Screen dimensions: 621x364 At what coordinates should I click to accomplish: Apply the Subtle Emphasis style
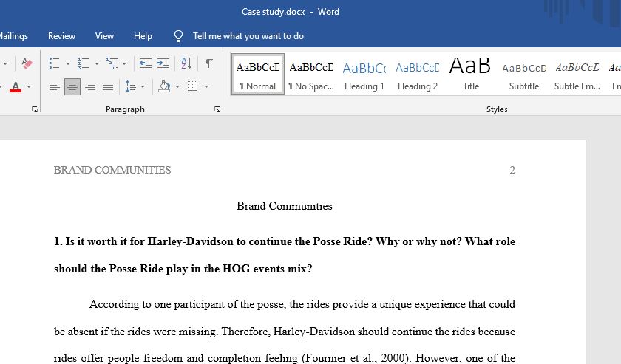577,75
